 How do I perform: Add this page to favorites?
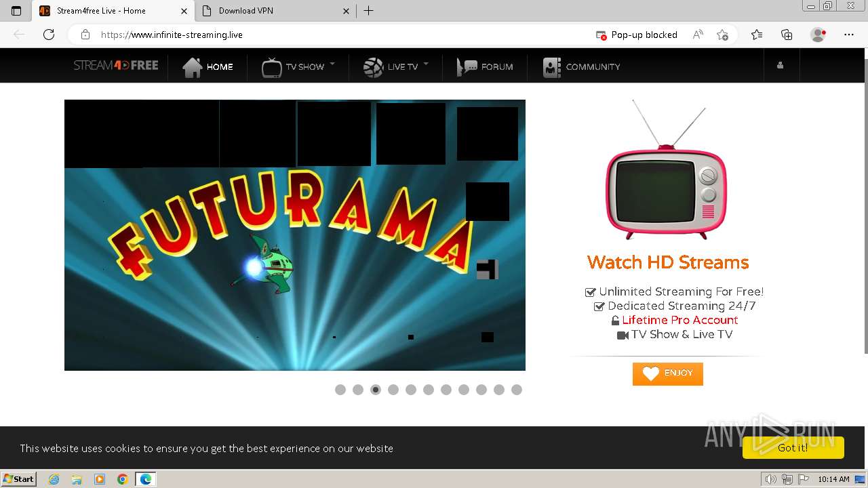pyautogui.click(x=723, y=35)
